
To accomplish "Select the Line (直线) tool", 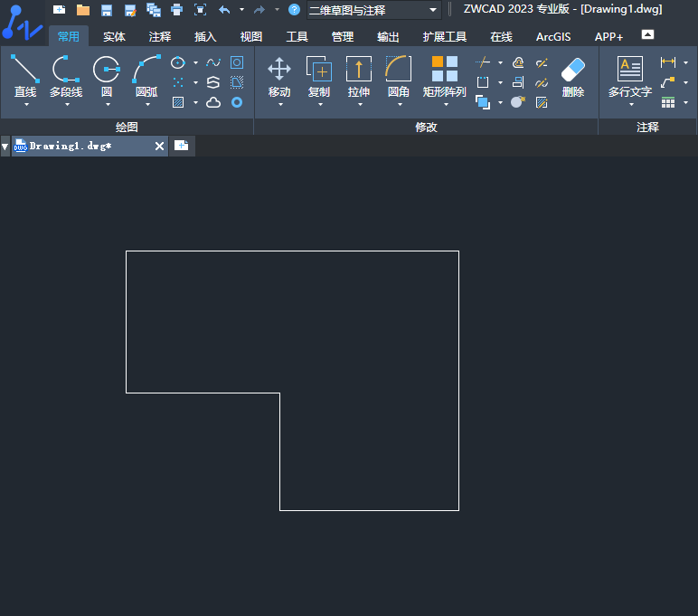I will pos(25,76).
